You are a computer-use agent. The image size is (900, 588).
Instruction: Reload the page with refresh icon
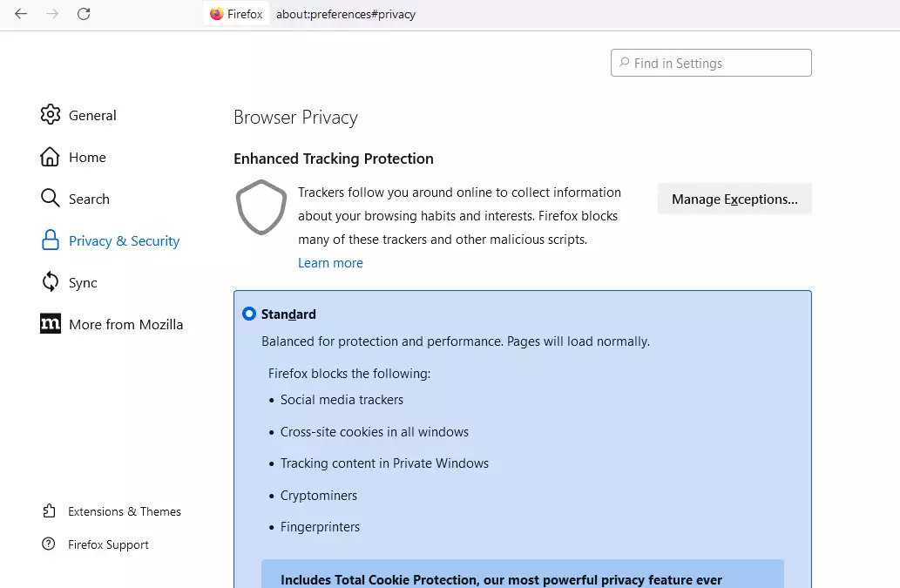click(84, 14)
